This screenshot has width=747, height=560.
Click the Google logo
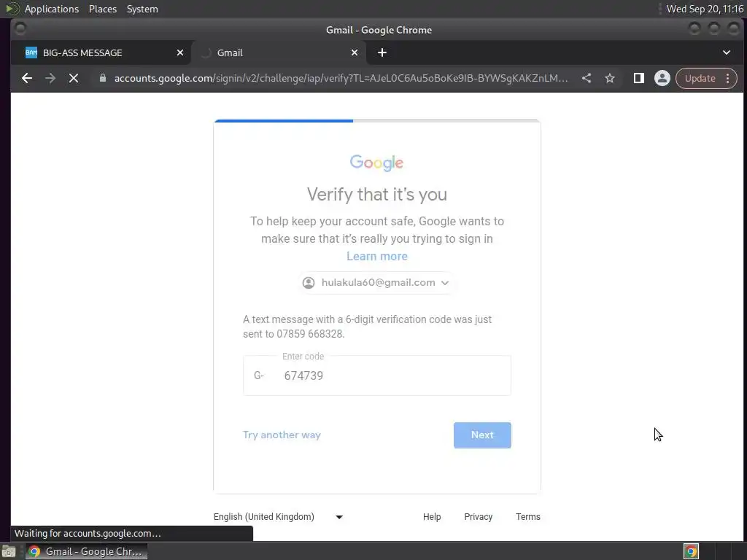click(377, 163)
